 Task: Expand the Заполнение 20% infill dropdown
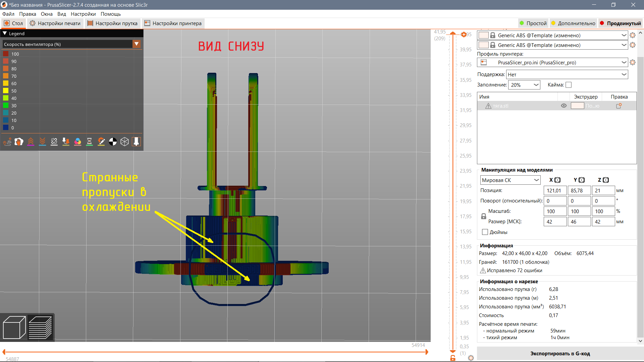[524, 85]
